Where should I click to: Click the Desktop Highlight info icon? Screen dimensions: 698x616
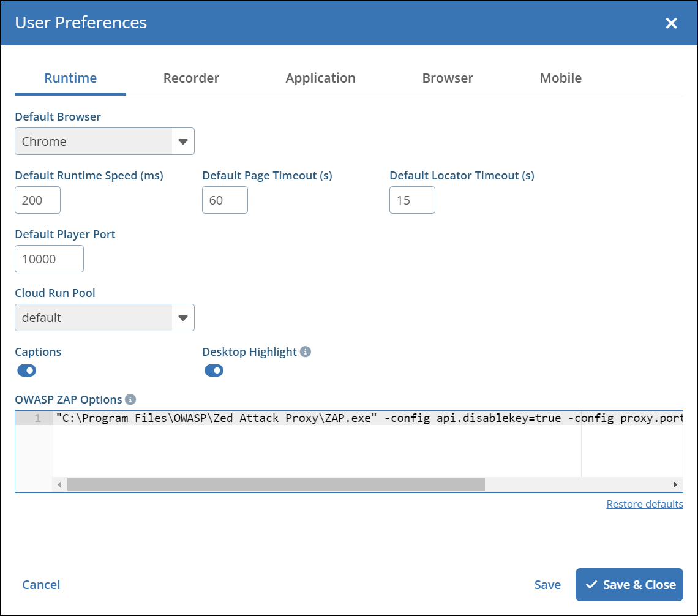click(x=306, y=351)
